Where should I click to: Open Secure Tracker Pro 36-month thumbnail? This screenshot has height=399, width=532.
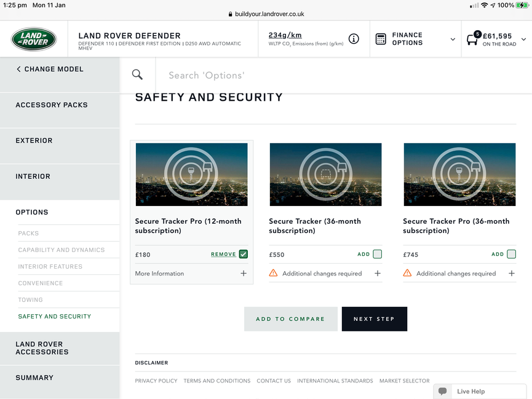click(459, 175)
